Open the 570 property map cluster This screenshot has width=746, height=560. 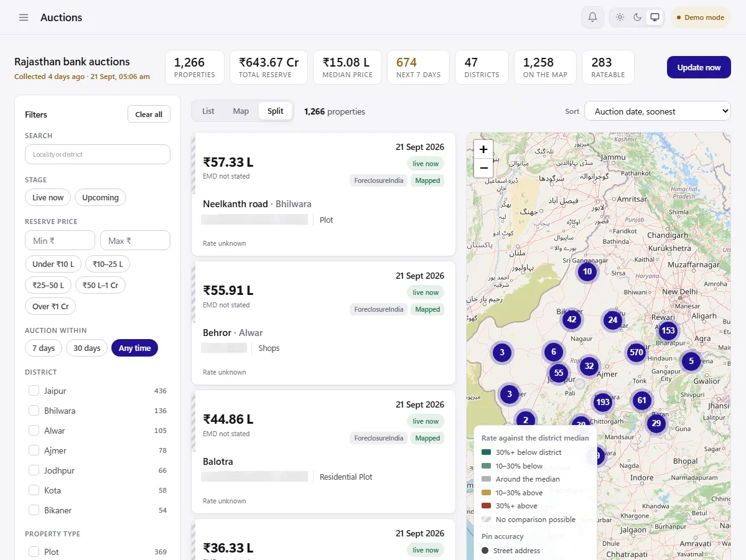point(636,353)
